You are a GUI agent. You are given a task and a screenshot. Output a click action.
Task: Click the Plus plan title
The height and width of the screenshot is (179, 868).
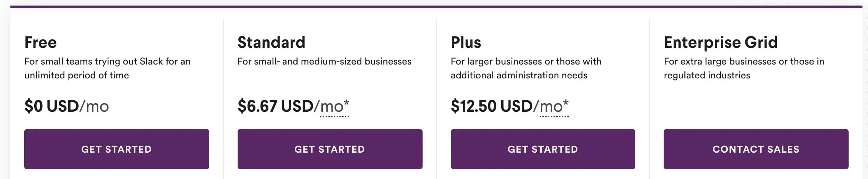466,42
